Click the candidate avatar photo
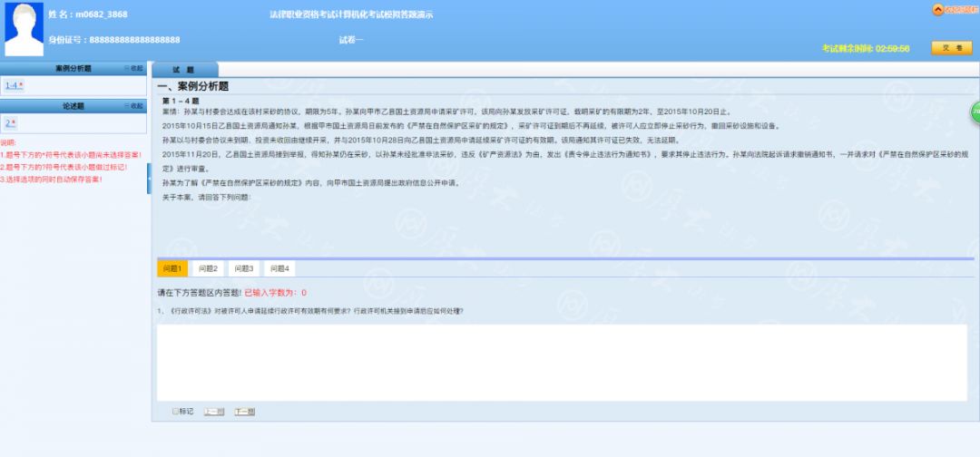Image resolution: width=980 pixels, height=457 pixels. coord(24,29)
